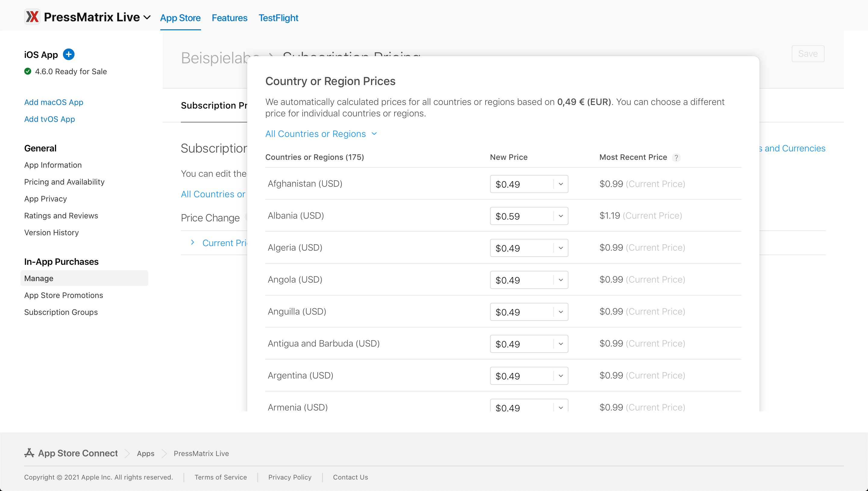Viewport: 868px width, 491px height.
Task: Click the Apps breadcrumb in the footer
Action: click(146, 453)
